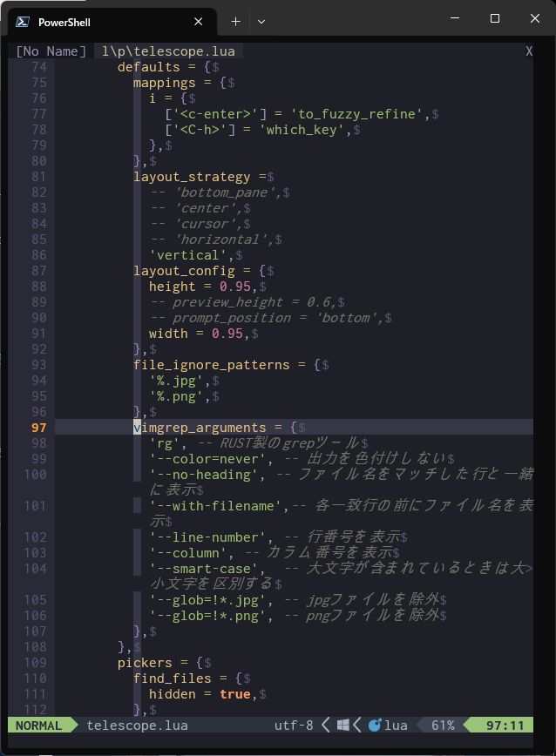Click telescope.lua filename in the statusline

[x=137, y=725]
